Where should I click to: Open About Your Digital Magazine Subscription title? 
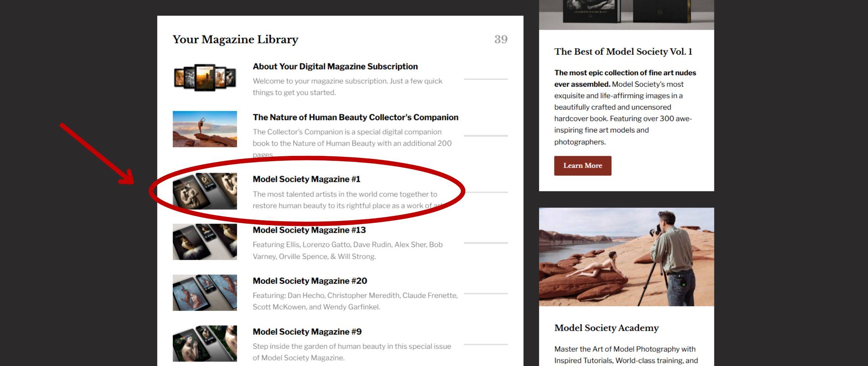[x=335, y=67]
